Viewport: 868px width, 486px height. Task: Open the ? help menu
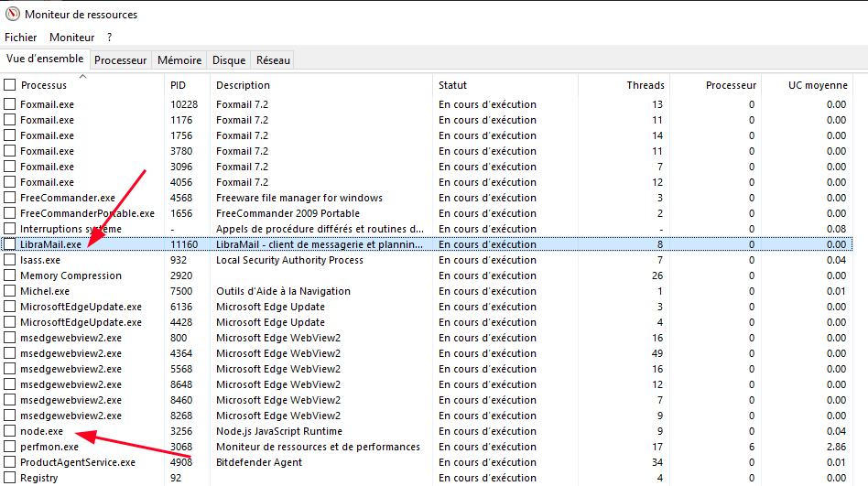(x=109, y=38)
